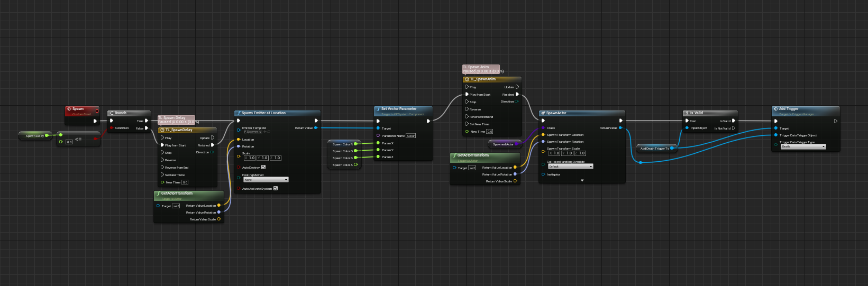868x286 pixels.
Task: Toggle the Auto Activate System checkbox
Action: point(276,188)
